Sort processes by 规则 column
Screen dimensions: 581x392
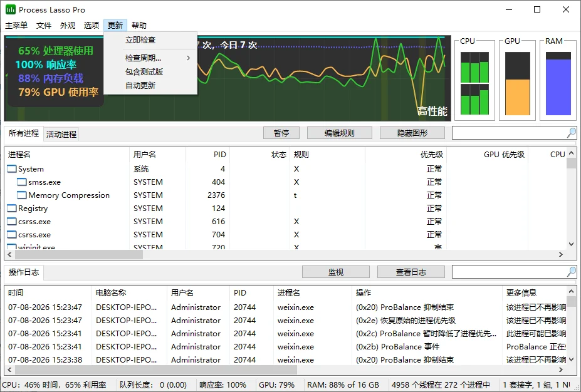pos(327,154)
